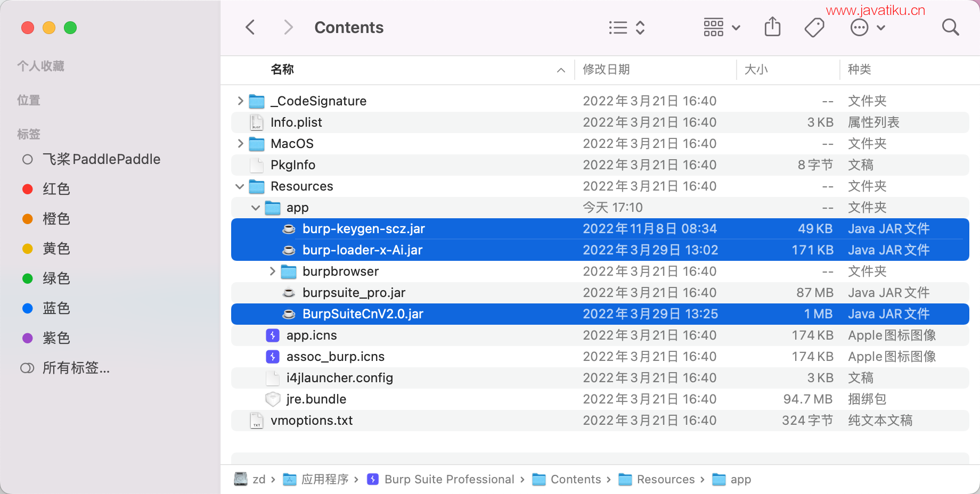The height and width of the screenshot is (494, 980).
Task: Open the list view switcher
Action: [627, 28]
